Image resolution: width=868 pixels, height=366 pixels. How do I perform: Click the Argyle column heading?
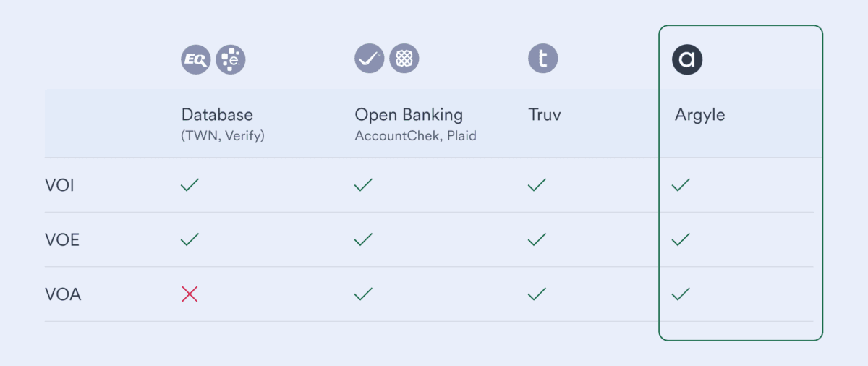point(699,115)
